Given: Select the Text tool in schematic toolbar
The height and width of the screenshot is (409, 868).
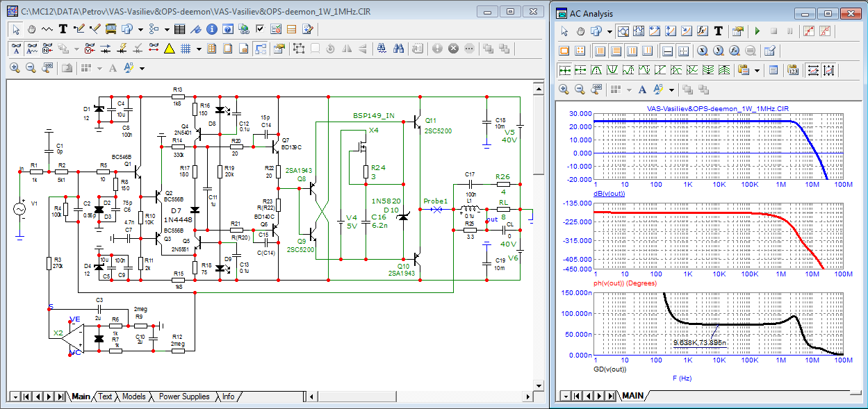Looking at the screenshot, I should coord(63,29).
